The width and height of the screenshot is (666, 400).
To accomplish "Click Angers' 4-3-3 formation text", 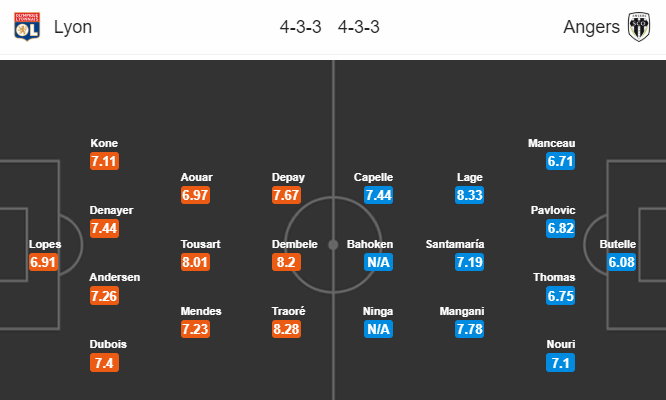I will pos(358,27).
